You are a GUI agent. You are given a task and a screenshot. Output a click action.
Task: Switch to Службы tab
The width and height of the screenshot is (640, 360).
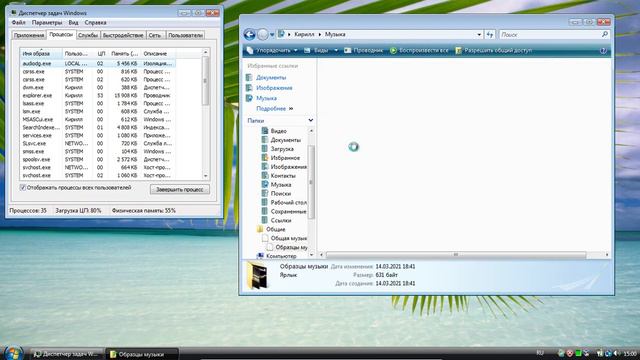pyautogui.click(x=88, y=36)
